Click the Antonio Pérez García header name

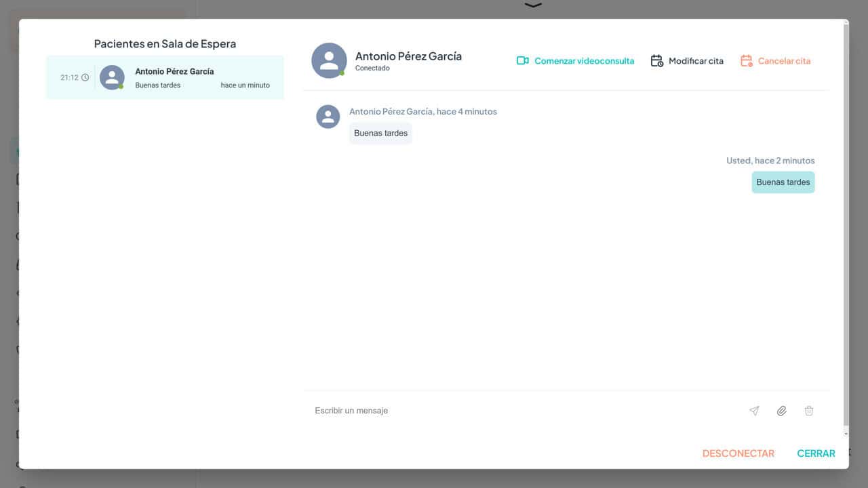click(x=408, y=56)
